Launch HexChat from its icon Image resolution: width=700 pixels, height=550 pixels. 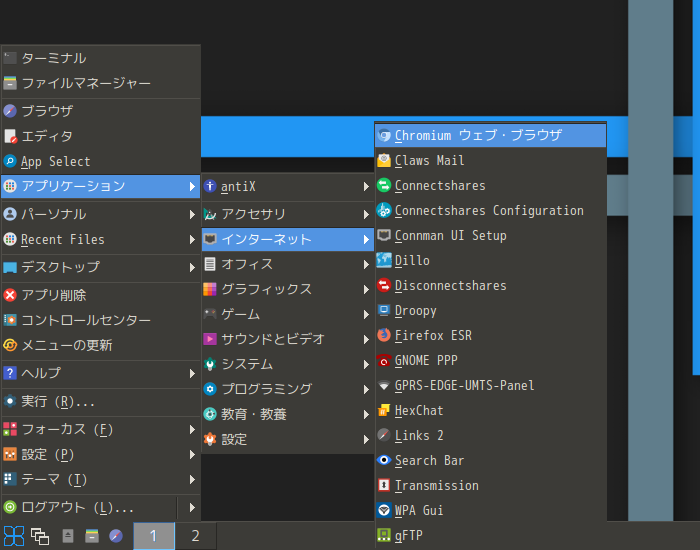pyautogui.click(x=384, y=410)
